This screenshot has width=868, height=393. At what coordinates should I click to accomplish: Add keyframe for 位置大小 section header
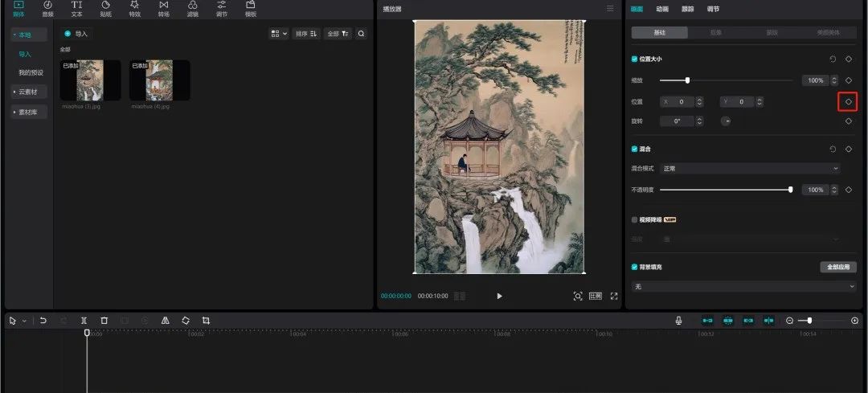848,59
